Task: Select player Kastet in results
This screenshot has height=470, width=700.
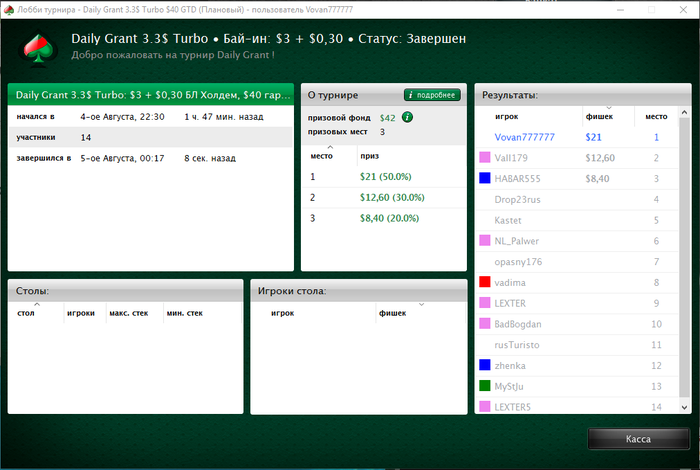Action: click(x=577, y=220)
